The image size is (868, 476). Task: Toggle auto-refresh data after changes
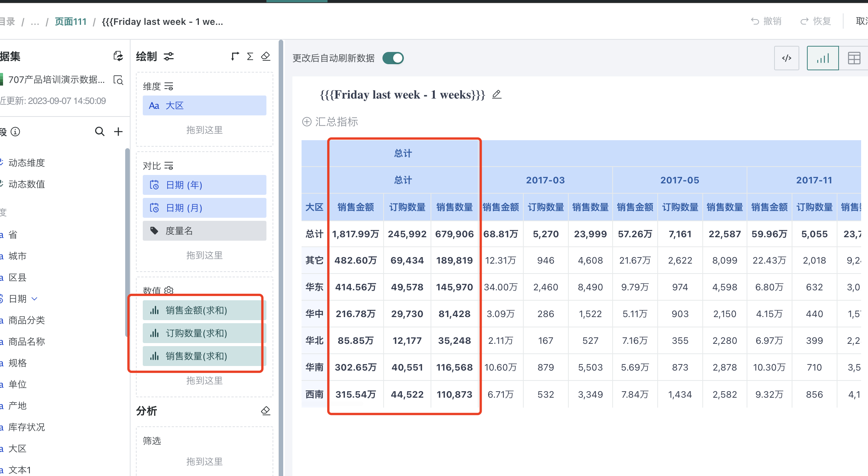click(x=393, y=58)
